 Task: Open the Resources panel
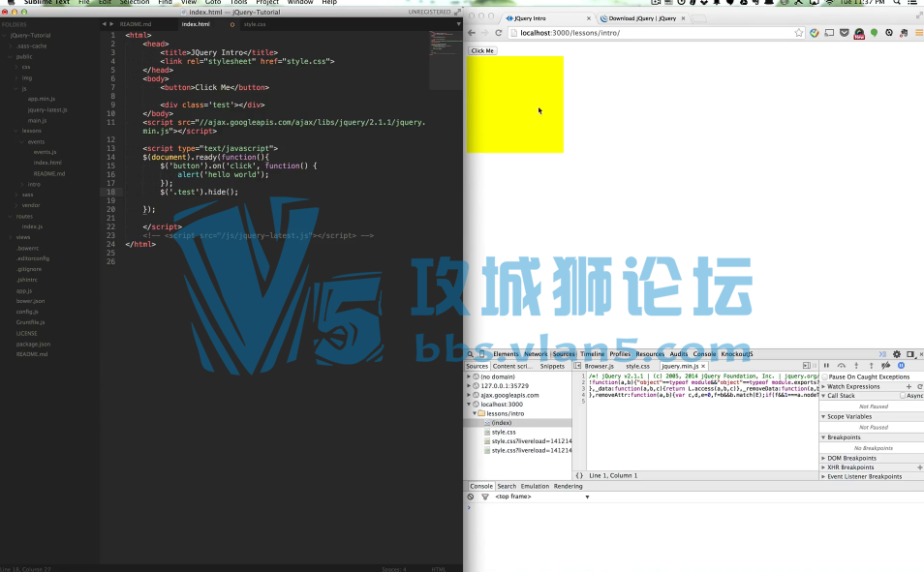point(650,354)
